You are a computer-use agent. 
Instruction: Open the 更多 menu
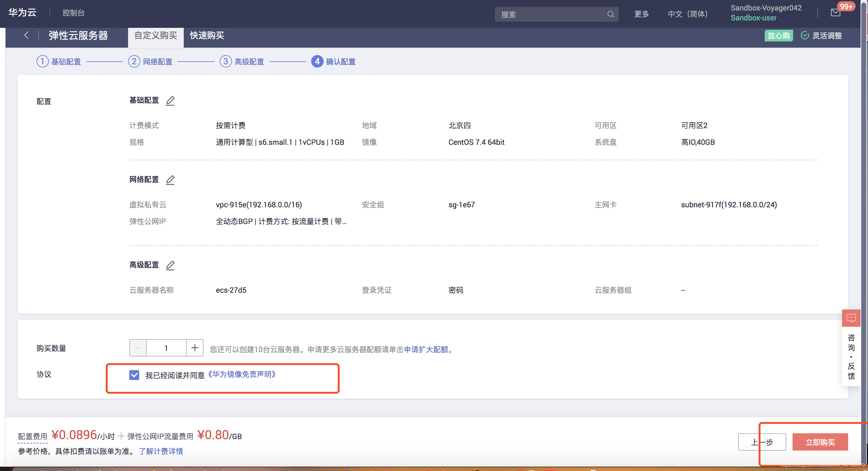click(642, 14)
